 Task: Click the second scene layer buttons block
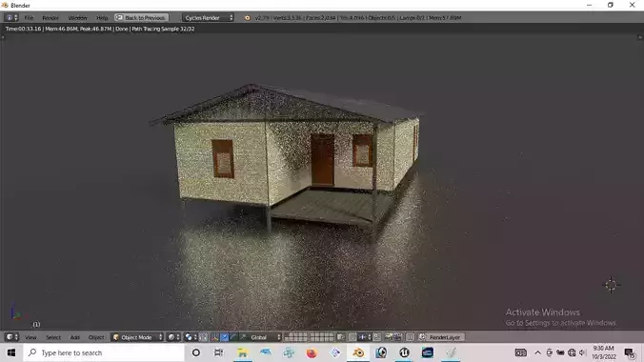(x=322, y=337)
